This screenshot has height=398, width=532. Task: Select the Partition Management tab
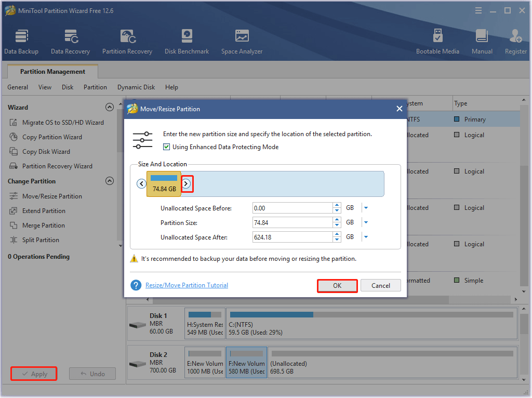[x=52, y=72]
